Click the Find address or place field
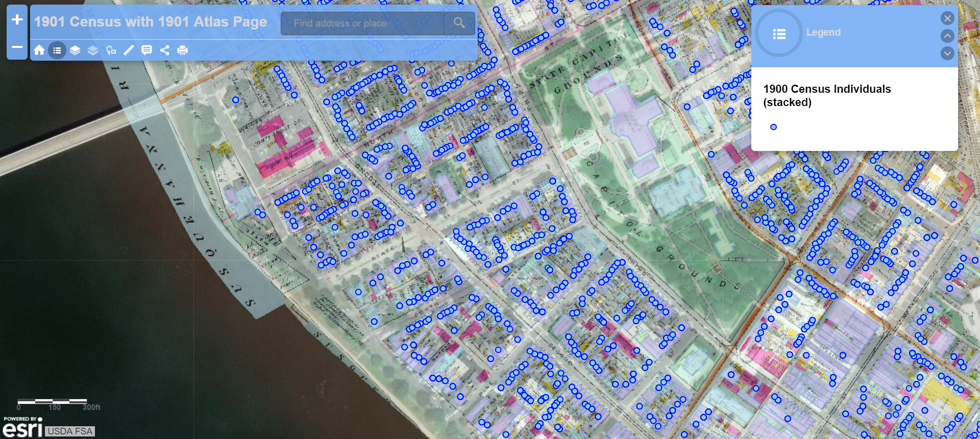Viewport: 980px width, 439px height. [x=362, y=23]
